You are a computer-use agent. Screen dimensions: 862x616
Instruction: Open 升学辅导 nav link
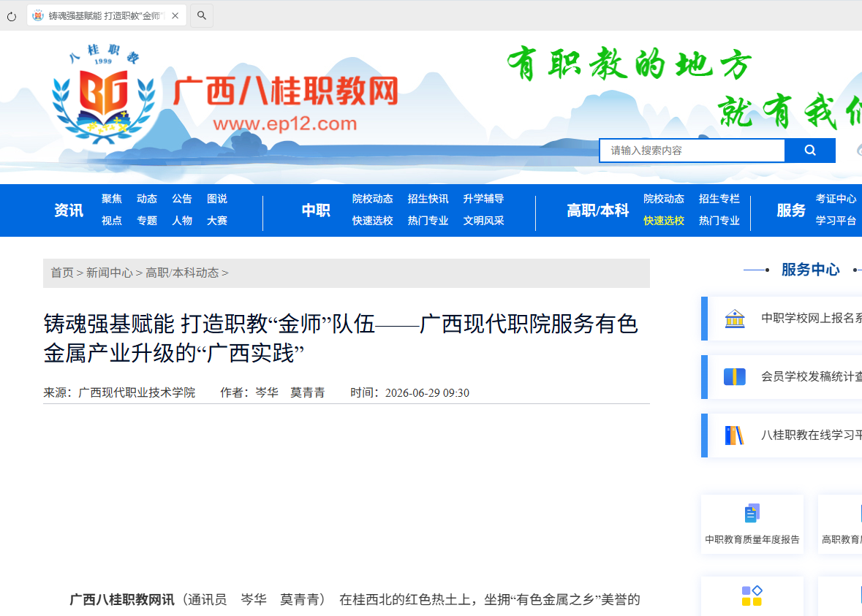click(484, 199)
